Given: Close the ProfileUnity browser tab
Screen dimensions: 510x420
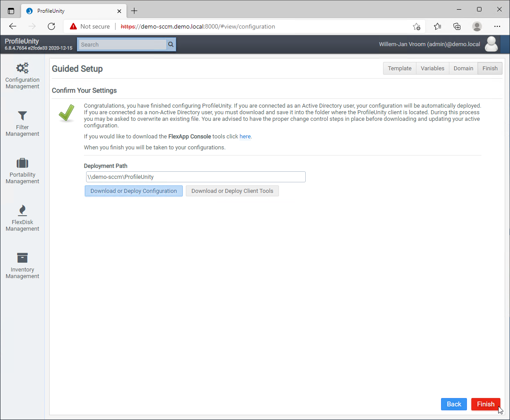Looking at the screenshot, I should pyautogui.click(x=119, y=11).
